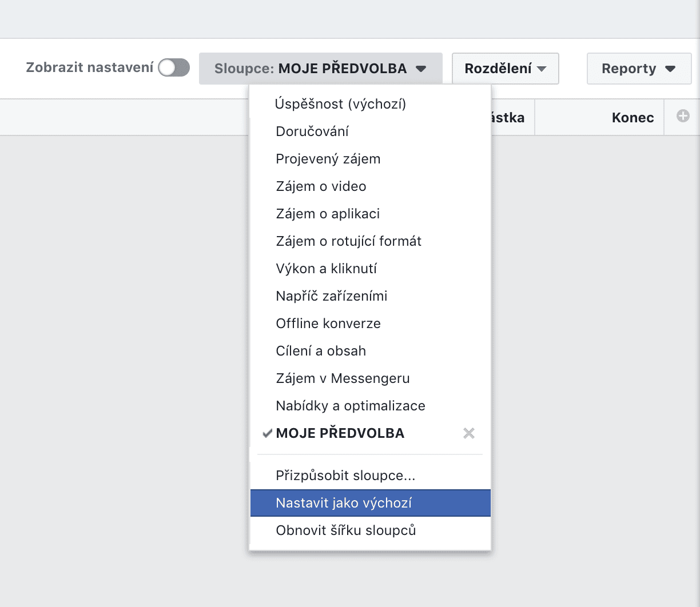Remove MOJE PŘEDVOLBA preset with X icon
Viewport: 700px width, 607px height.
[469, 433]
